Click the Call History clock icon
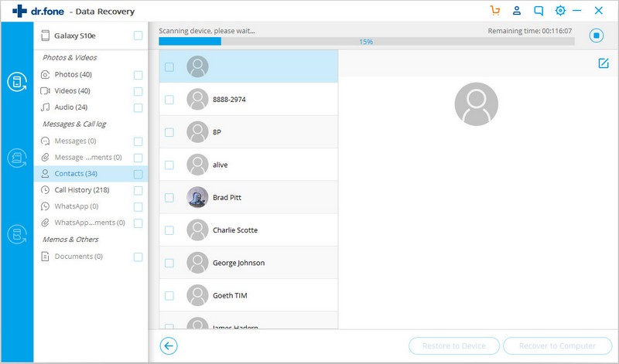This screenshot has height=364, width=619. pyautogui.click(x=46, y=189)
